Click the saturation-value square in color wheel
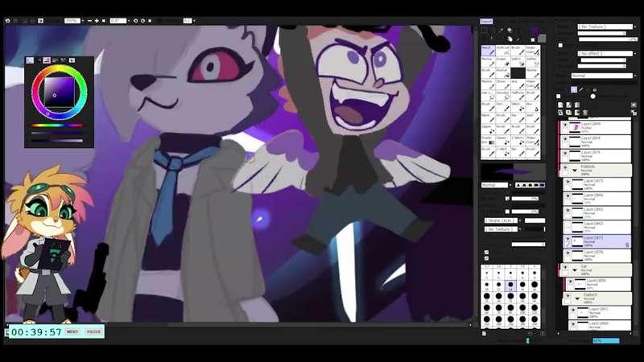Screen dimensions: 644x362 click(59, 93)
